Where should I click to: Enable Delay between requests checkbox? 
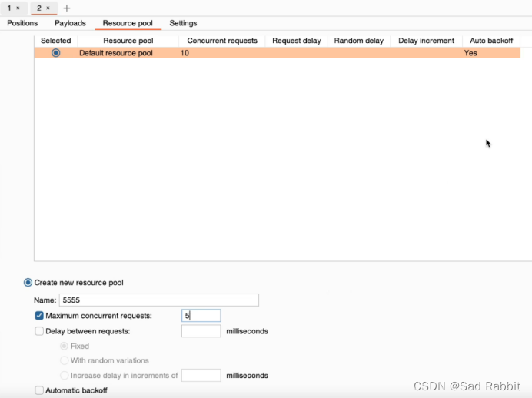(x=39, y=331)
